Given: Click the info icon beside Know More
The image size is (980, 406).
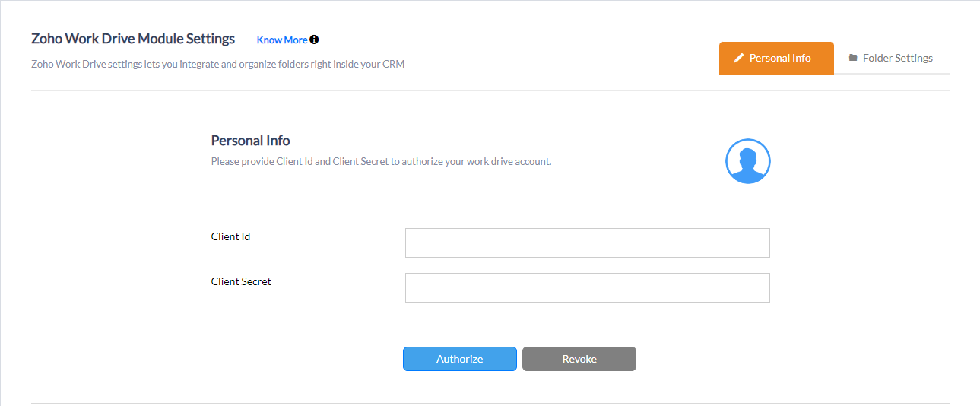Looking at the screenshot, I should coord(314,40).
